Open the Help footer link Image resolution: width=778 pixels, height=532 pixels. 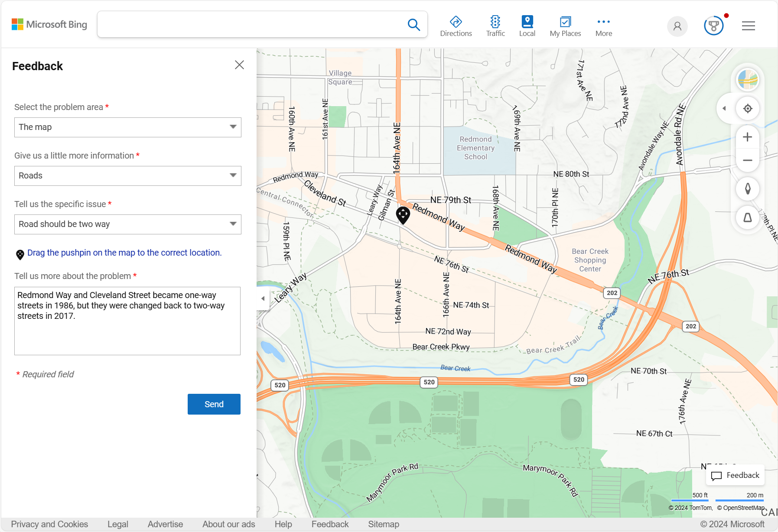[x=283, y=524]
